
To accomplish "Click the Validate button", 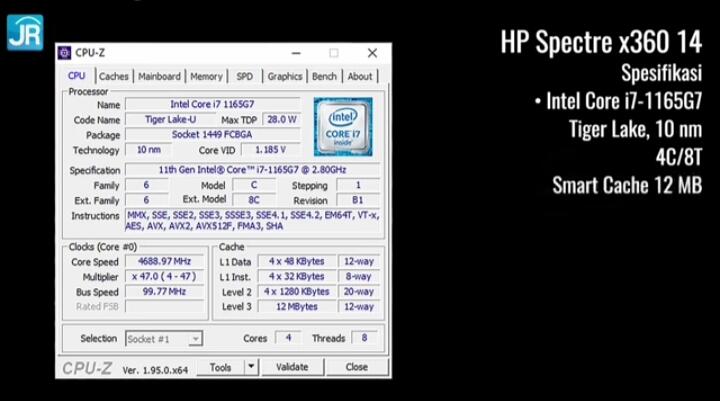I will [292, 367].
